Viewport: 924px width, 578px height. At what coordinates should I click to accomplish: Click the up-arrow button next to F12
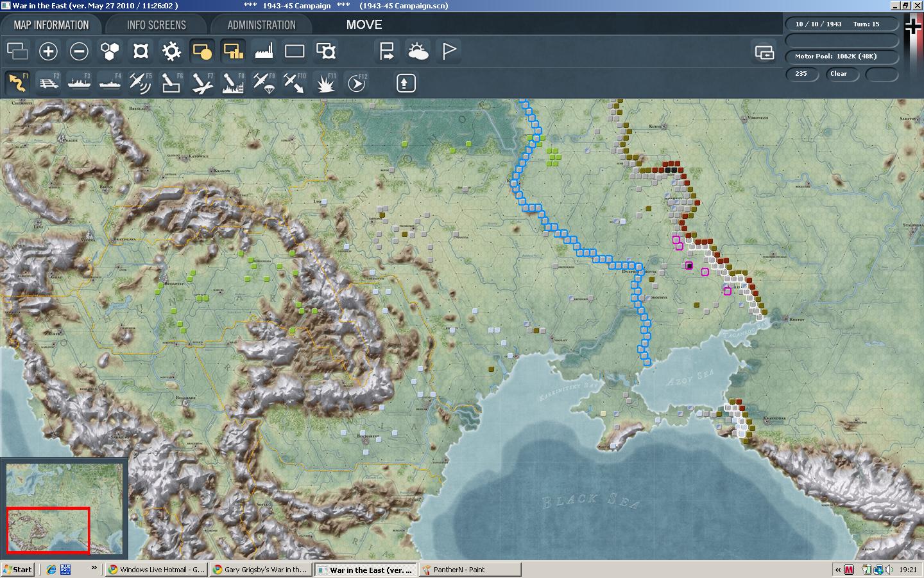(x=406, y=83)
